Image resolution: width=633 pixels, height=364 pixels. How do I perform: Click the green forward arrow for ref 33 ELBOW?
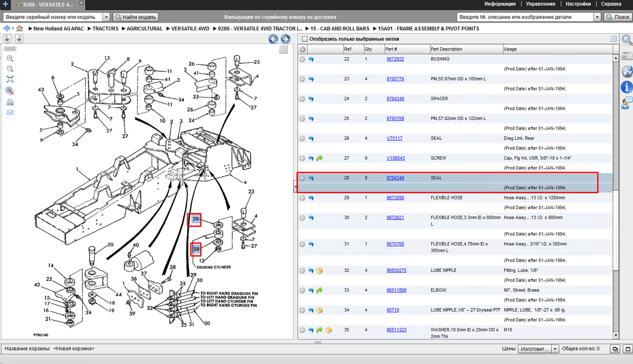[x=320, y=291]
